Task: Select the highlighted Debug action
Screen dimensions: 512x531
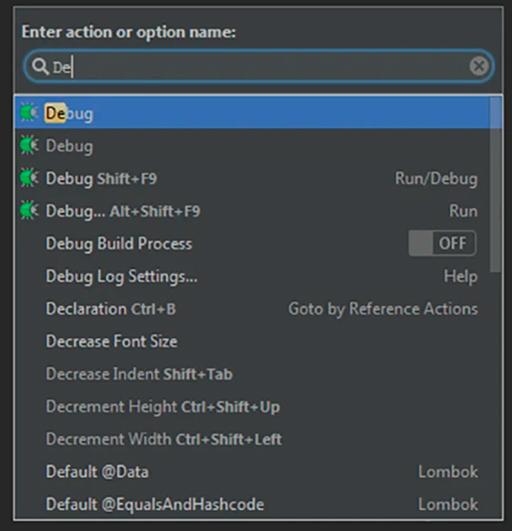Action: pyautogui.click(x=252, y=113)
